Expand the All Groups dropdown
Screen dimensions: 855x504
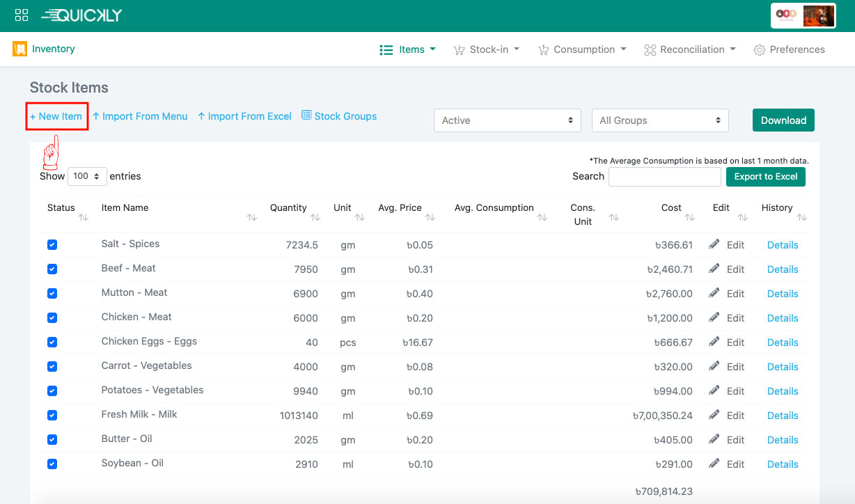click(x=659, y=120)
